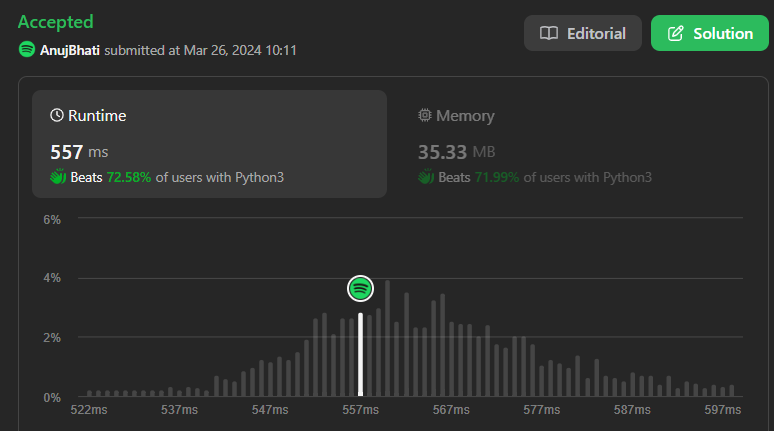This screenshot has height=431, width=774.
Task: Click the book icon on Editorial button
Action: point(549,33)
